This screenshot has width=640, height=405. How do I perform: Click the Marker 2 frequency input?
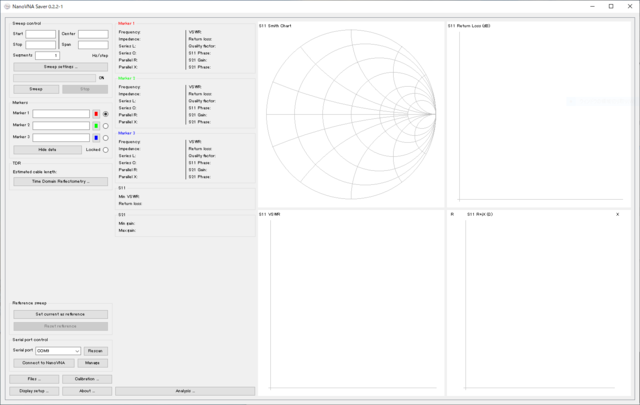point(61,125)
